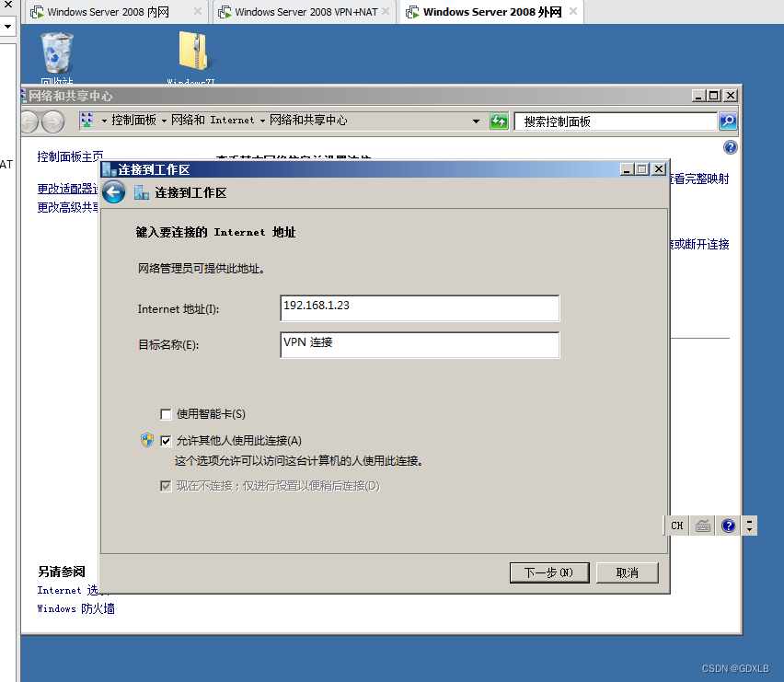Open the Windows 防火墙 link
This screenshot has width=784, height=682.
tap(76, 608)
